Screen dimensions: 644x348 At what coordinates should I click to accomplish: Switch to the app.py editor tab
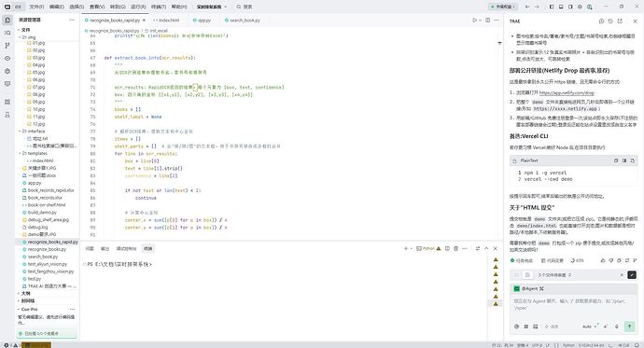click(x=202, y=21)
